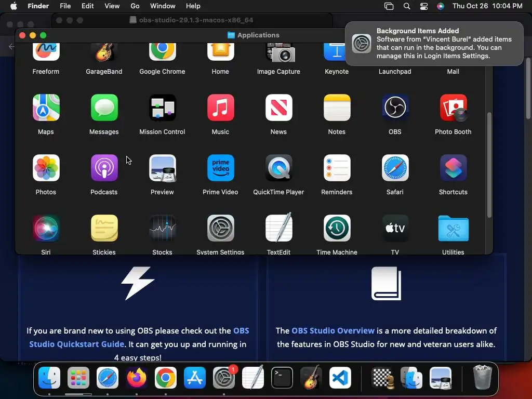Image resolution: width=532 pixels, height=399 pixels.
Task: Open Visual Studio Code from Dock
Action: 340,378
